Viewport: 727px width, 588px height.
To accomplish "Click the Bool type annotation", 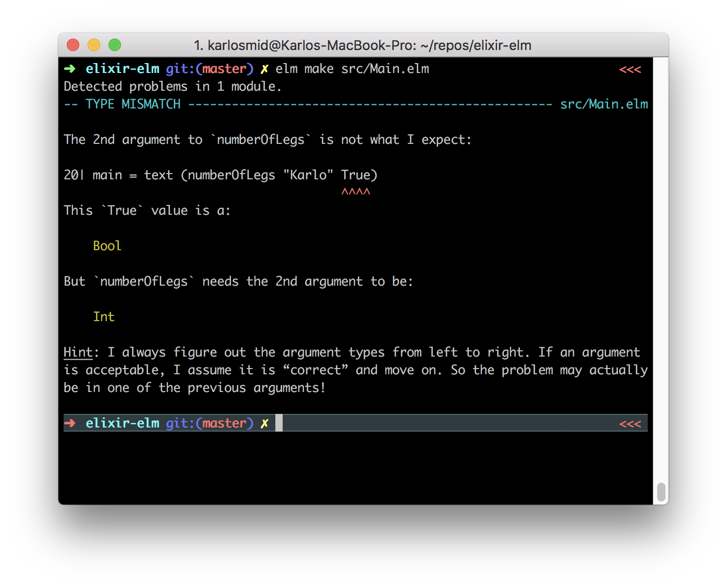I will pyautogui.click(x=107, y=246).
